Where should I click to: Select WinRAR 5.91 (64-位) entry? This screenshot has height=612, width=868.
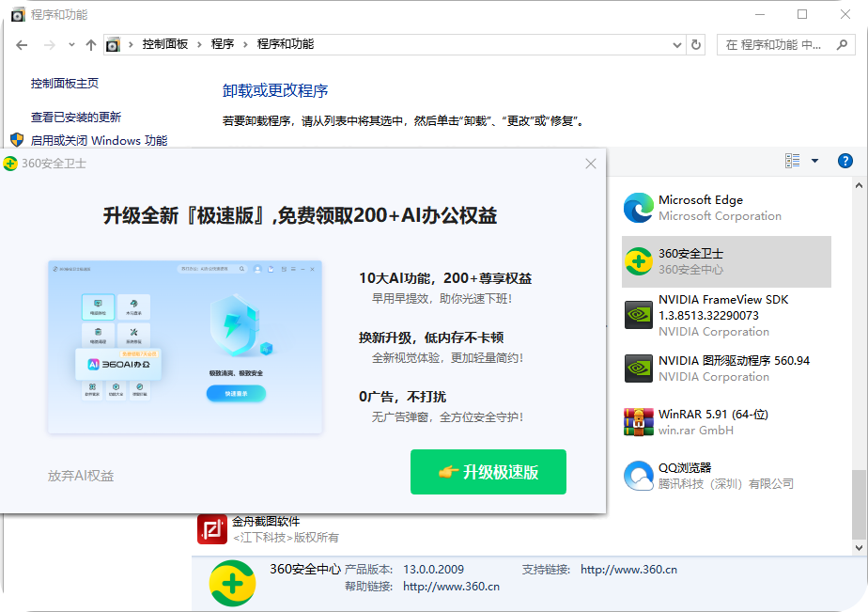tap(726, 422)
